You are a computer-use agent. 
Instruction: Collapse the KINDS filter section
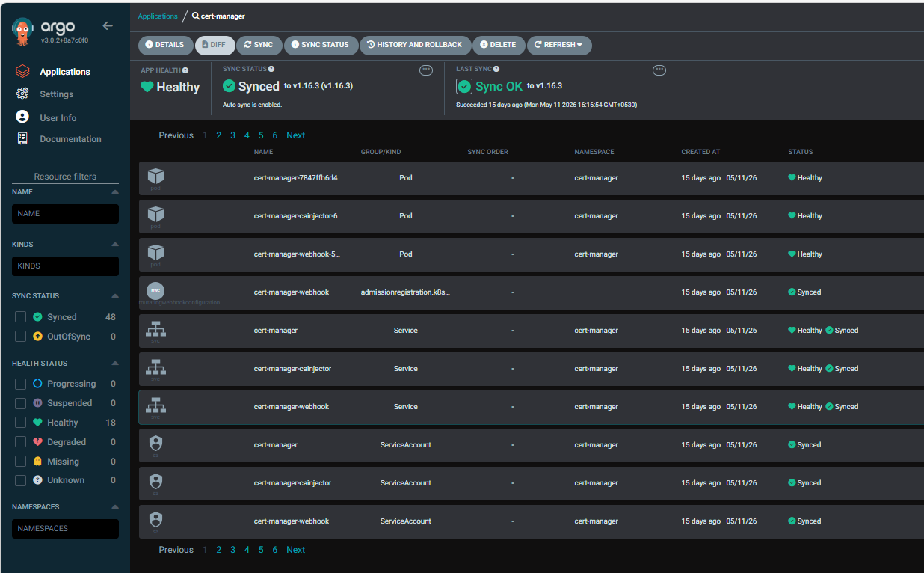(x=115, y=245)
